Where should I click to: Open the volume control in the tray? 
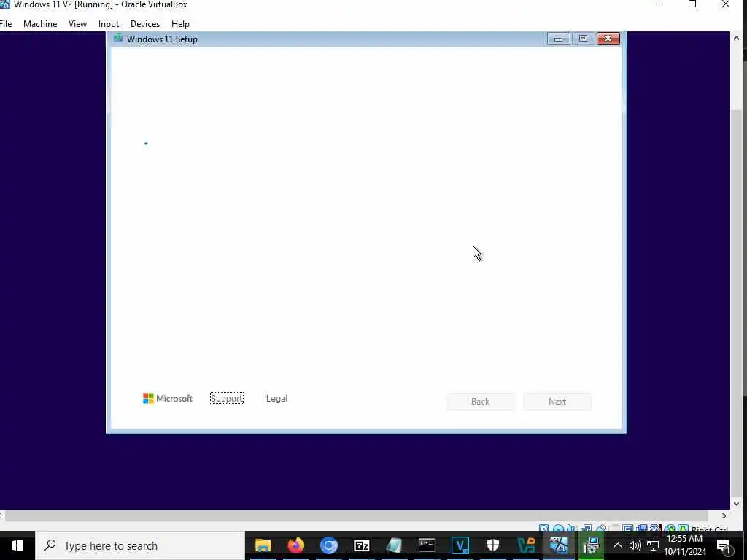635,545
